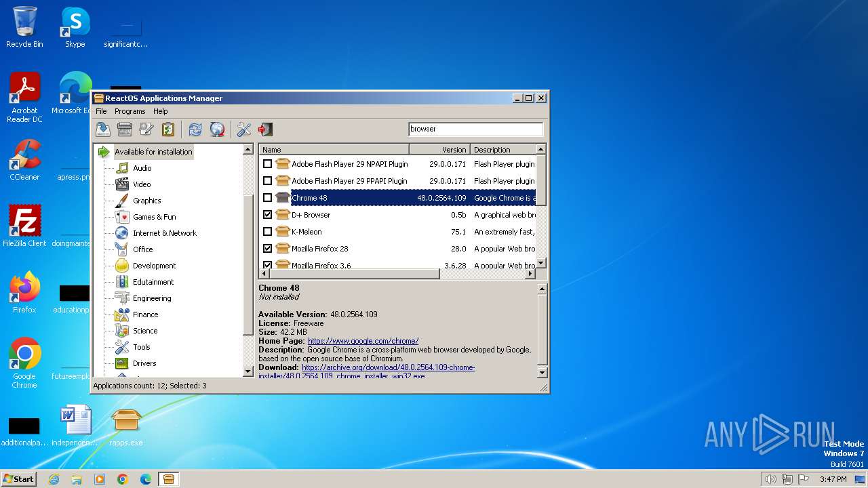
Task: Click category tree scrollbar down arrow
Action: click(248, 371)
